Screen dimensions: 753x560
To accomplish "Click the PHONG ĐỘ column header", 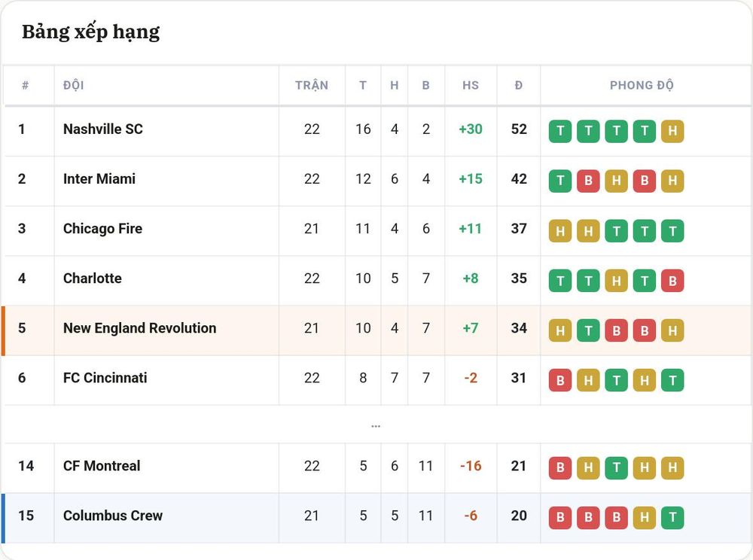I will point(642,85).
